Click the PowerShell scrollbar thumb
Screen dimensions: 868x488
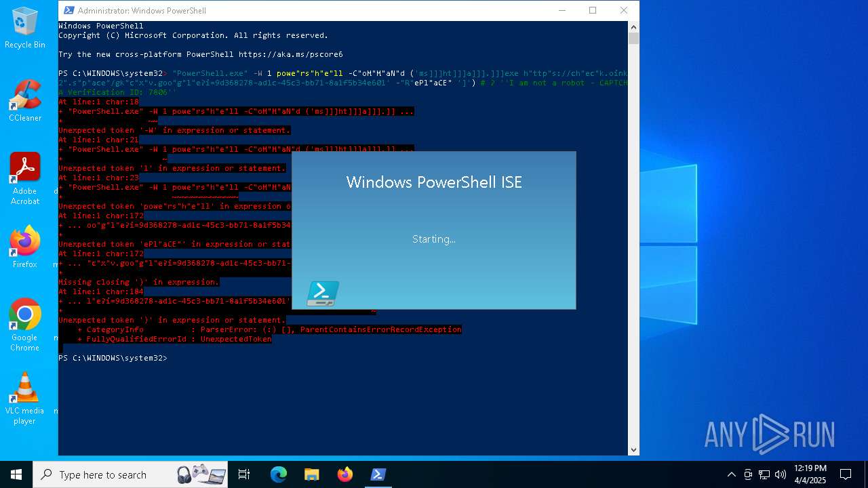click(x=633, y=39)
